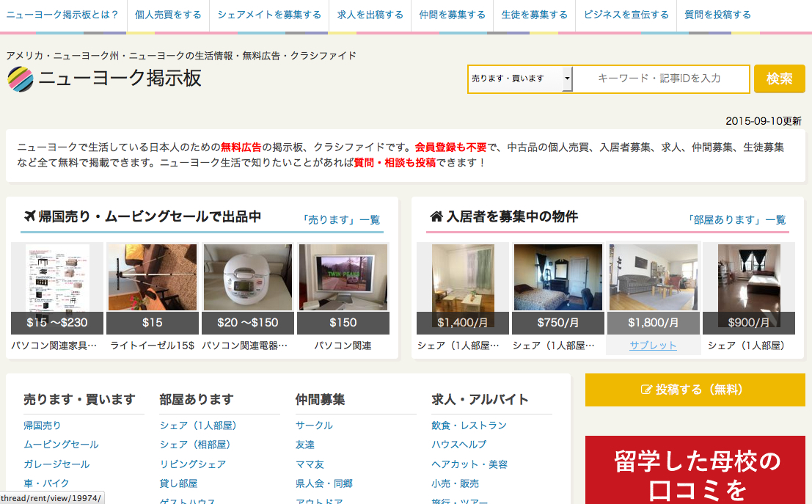The image size is (812, 504).
Task: Click the パソコン関連 listing title under $150
Action: (343, 346)
